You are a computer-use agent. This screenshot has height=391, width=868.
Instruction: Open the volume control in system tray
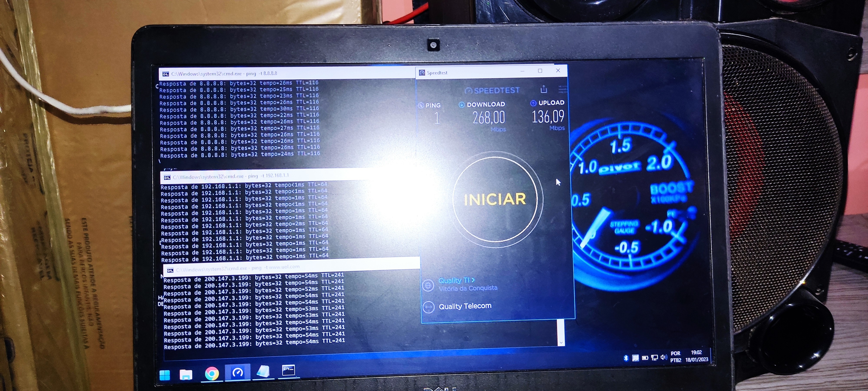tap(663, 357)
